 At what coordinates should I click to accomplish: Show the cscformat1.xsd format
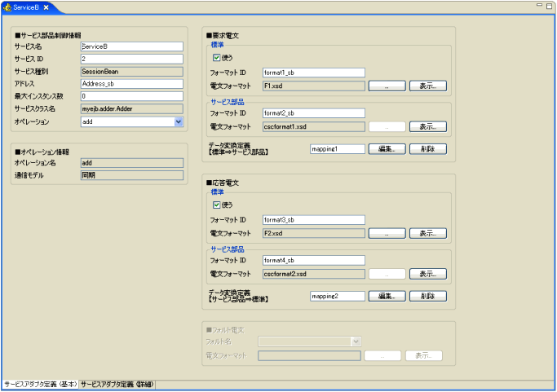pyautogui.click(x=427, y=126)
